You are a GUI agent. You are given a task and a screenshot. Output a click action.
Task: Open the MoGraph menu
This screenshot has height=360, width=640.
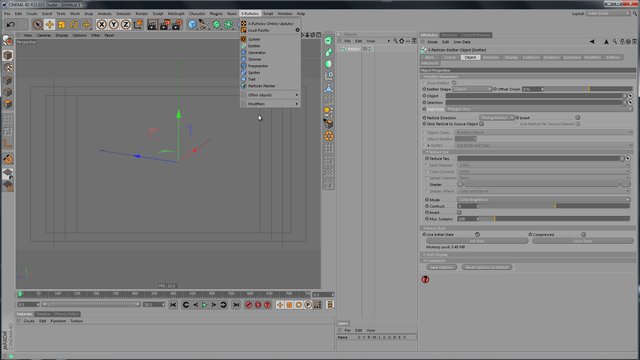coord(176,13)
